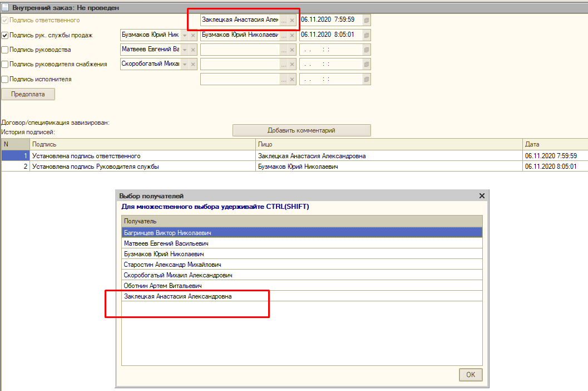Viewport: 588px width, 391px height.
Task: Enable Подпись руководства checkbox
Action: [5, 50]
